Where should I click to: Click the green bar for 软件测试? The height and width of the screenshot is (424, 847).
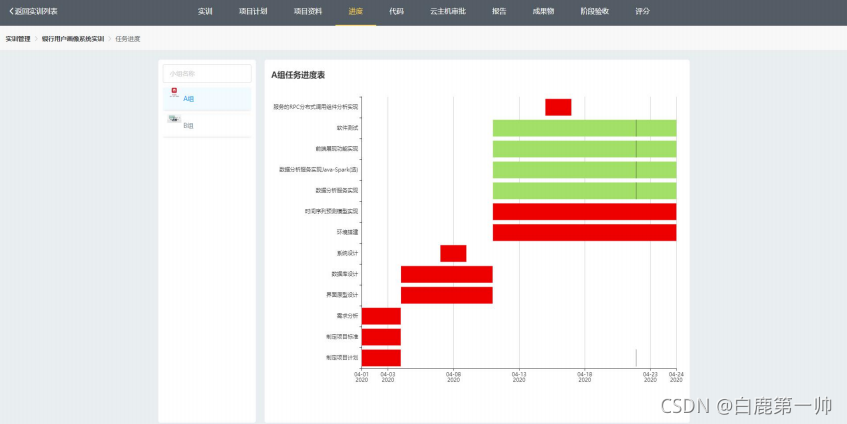pyautogui.click(x=584, y=128)
